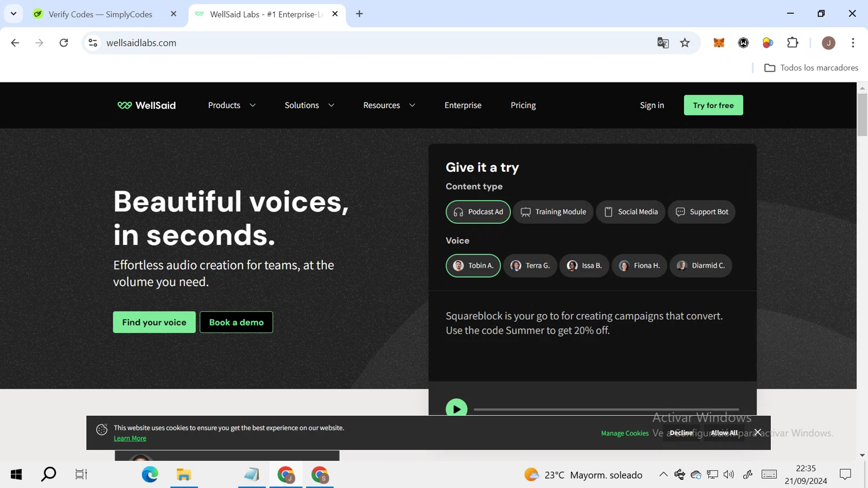Choose Diarmid C. voice
868x488 pixels.
tap(701, 265)
